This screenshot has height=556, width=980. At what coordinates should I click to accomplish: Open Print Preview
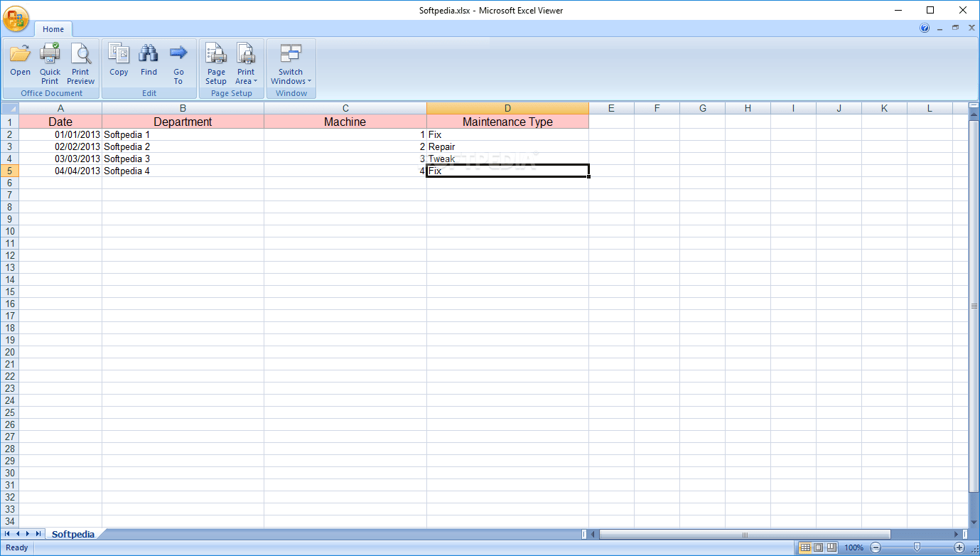pyautogui.click(x=80, y=63)
